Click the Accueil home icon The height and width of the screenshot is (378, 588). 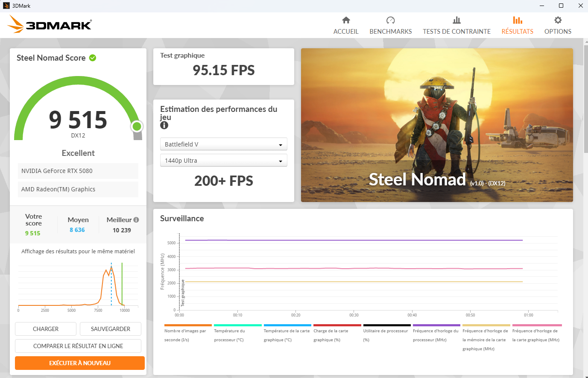tap(346, 20)
